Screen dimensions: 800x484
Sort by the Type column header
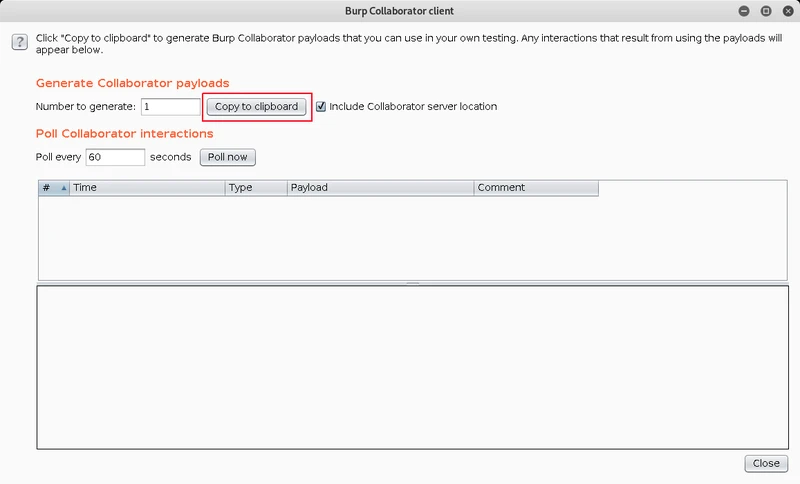pyautogui.click(x=256, y=188)
